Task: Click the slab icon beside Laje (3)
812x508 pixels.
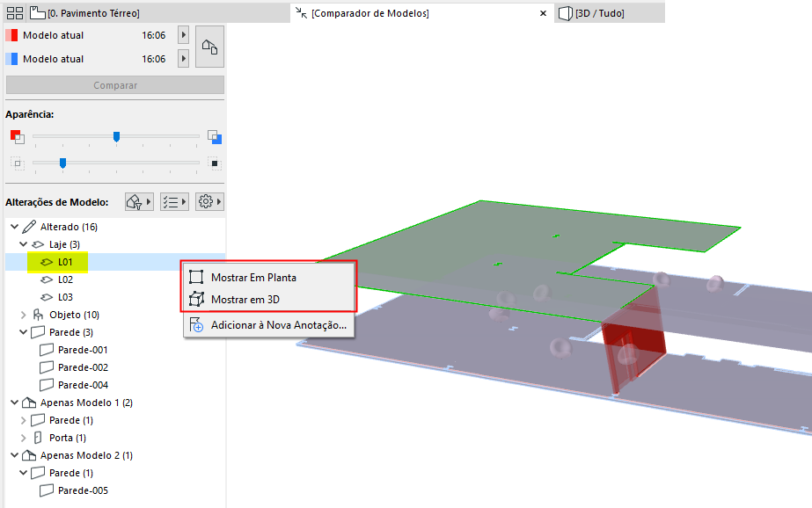Action: tap(38, 244)
